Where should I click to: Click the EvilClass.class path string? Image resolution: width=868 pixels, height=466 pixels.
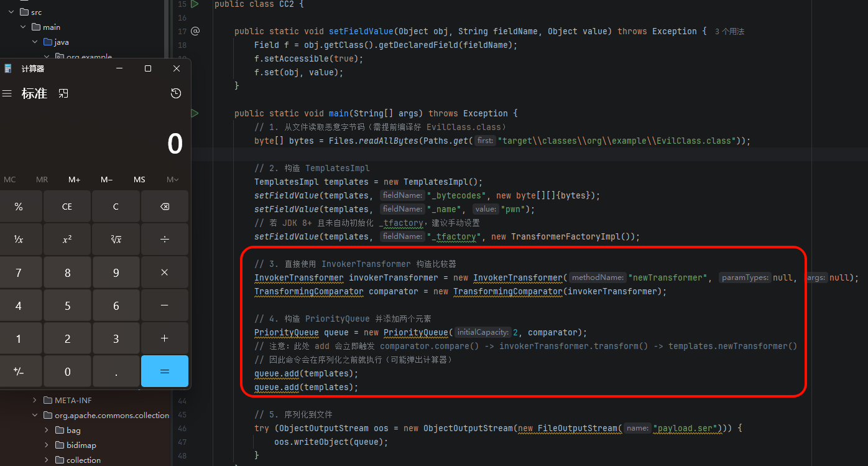tap(617, 141)
